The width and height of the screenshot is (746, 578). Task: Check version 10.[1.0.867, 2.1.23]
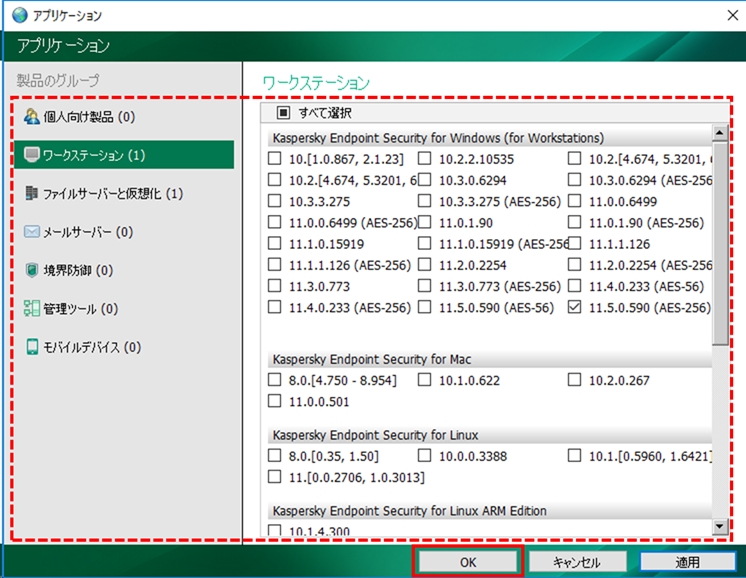pos(275,158)
